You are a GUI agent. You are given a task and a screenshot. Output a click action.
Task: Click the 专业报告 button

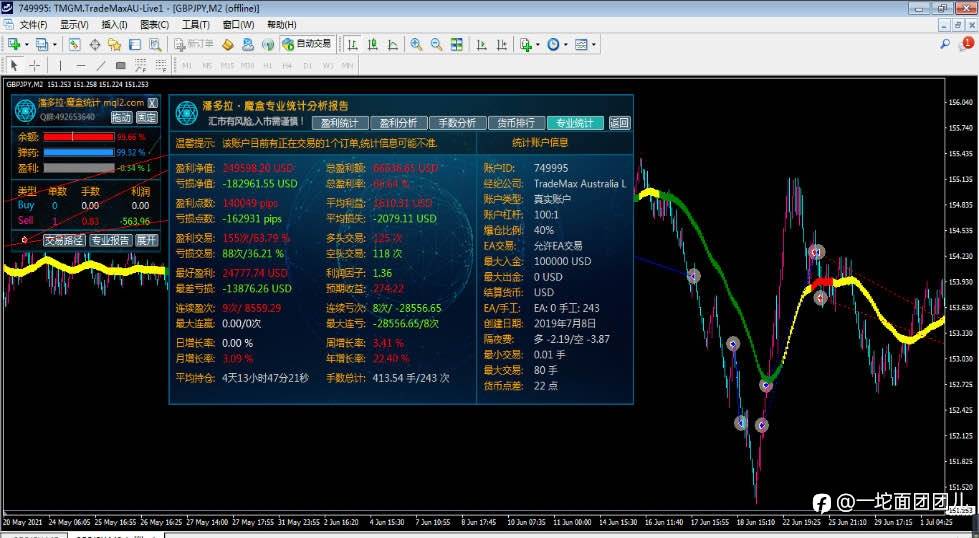pos(110,240)
